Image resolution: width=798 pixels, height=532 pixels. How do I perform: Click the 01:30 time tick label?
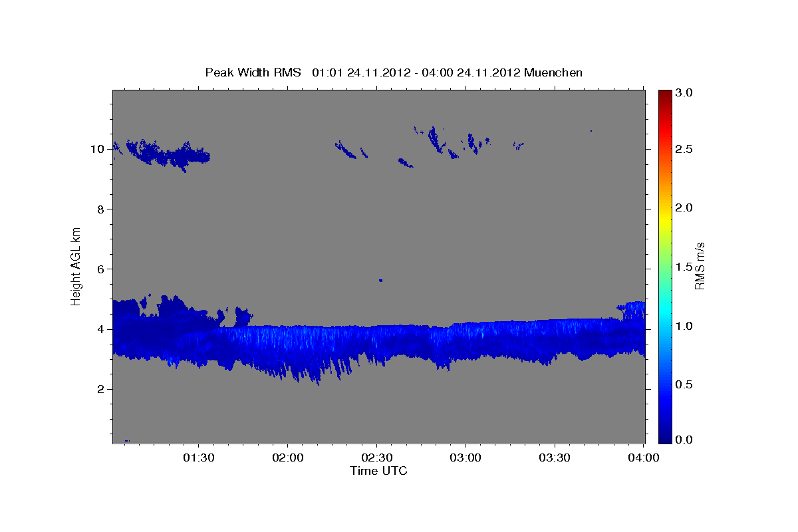pos(199,458)
